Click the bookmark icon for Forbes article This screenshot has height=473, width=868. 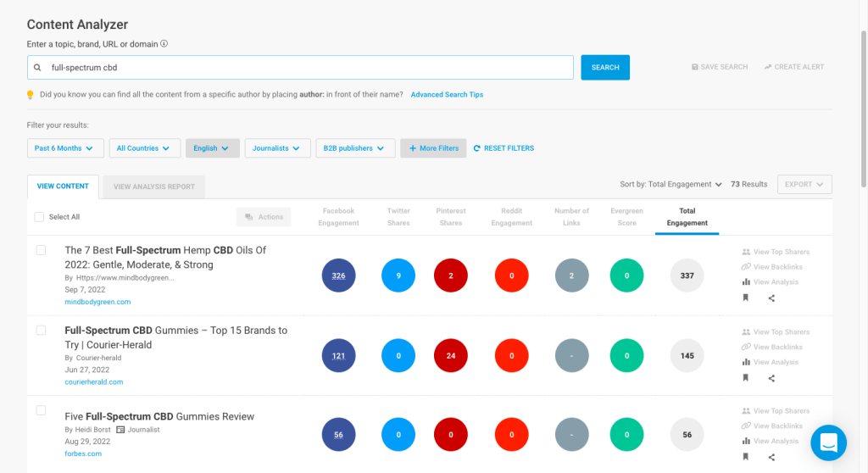pyautogui.click(x=745, y=457)
